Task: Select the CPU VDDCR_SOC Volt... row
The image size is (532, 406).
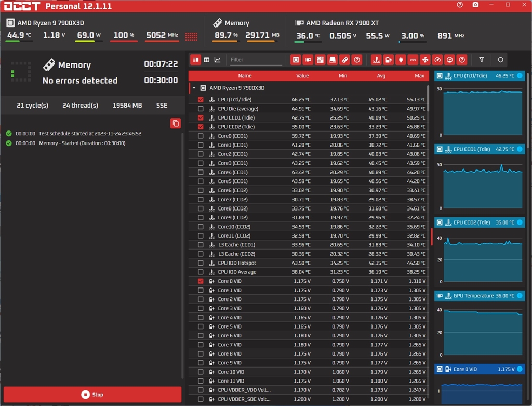Action: (x=308, y=399)
